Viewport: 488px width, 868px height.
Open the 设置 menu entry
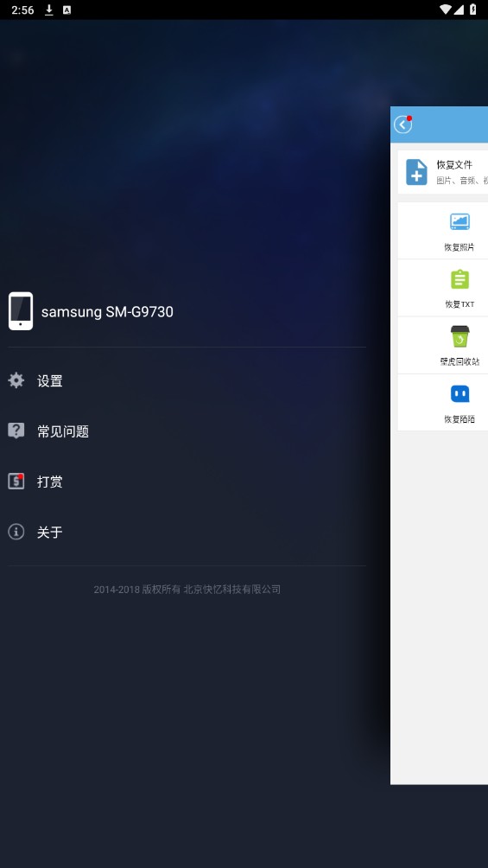[x=49, y=381]
